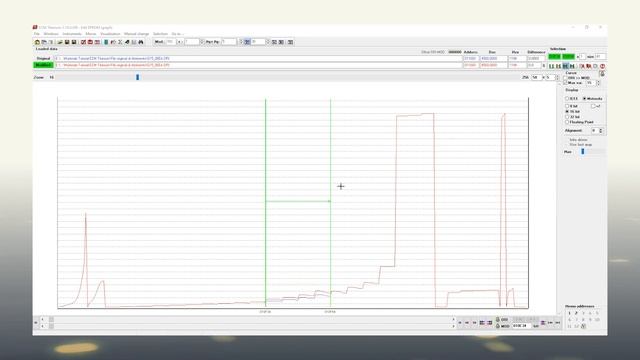The width and height of the screenshot is (640, 360).
Task: Click the last icon in top toolbar
Action: (290, 42)
